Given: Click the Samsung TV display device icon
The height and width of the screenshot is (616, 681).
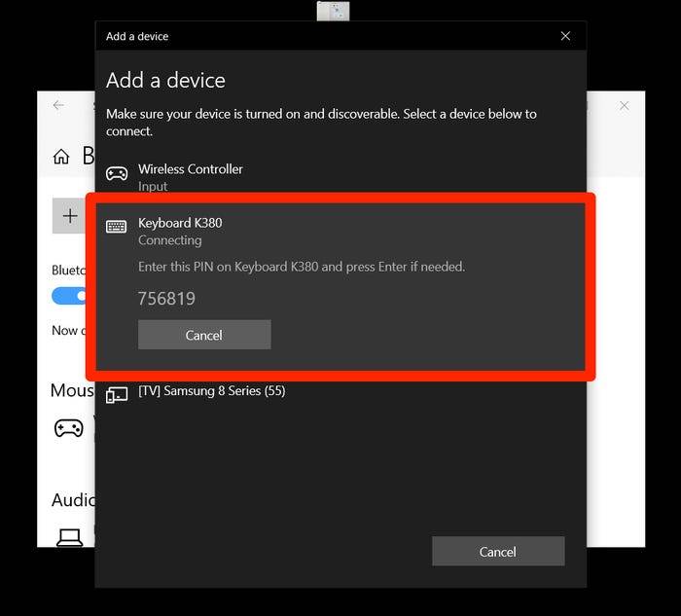Looking at the screenshot, I should [117, 395].
